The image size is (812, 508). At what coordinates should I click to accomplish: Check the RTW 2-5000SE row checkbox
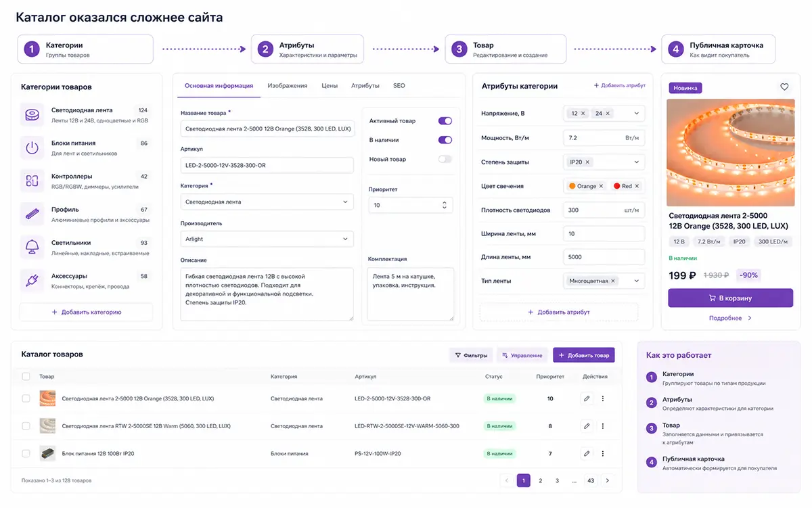26,426
